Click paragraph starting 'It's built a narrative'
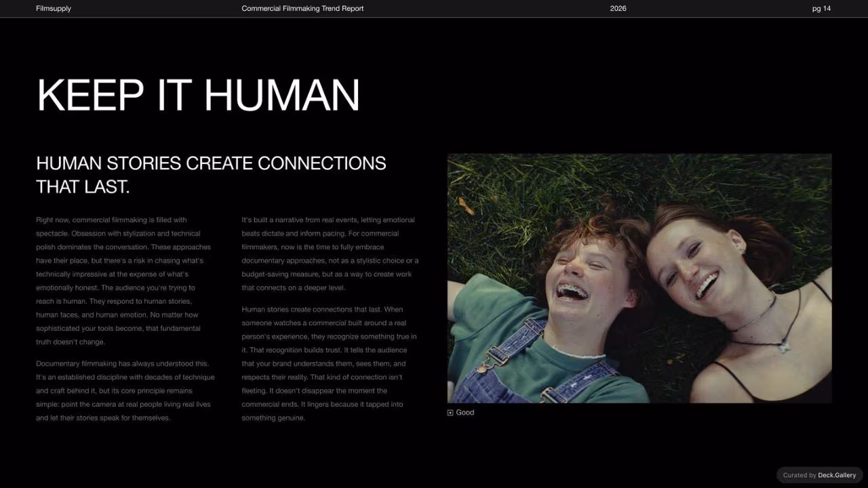This screenshot has height=488, width=868. [330, 253]
